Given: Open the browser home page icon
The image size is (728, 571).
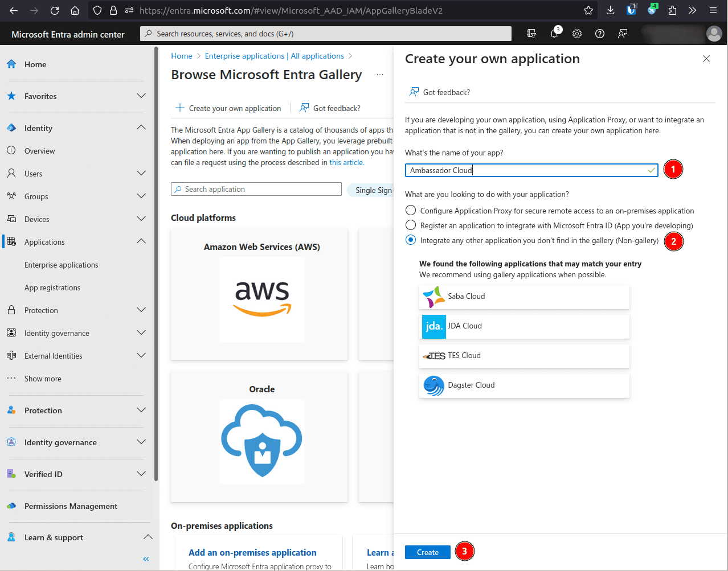Looking at the screenshot, I should click(75, 10).
